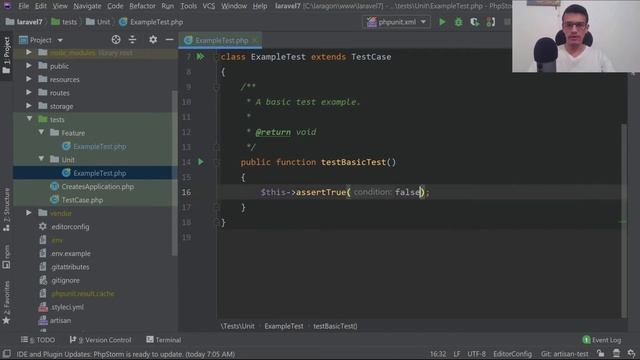Viewport: 640px width, 360px height.
Task: Collapse the Unit folder
Action: [41, 159]
